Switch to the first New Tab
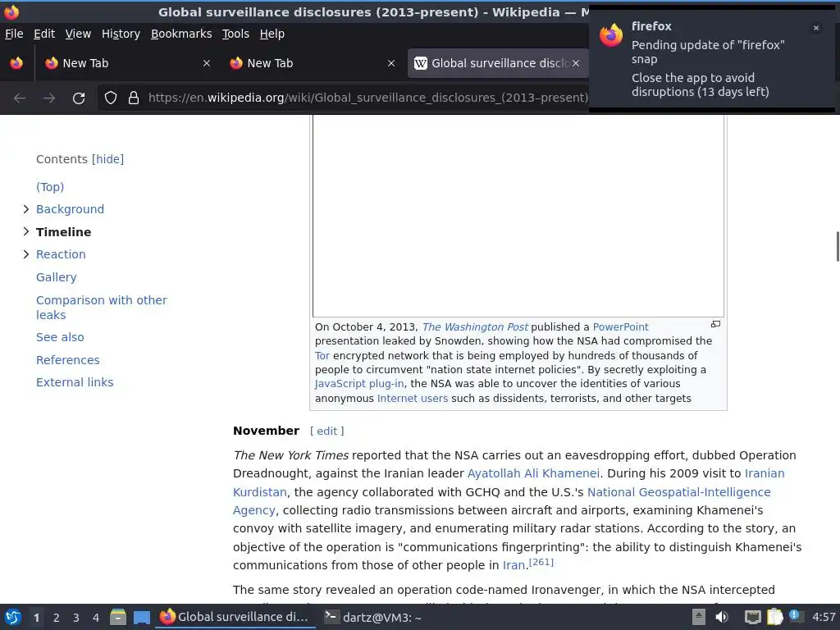840x630 pixels. (x=126, y=63)
